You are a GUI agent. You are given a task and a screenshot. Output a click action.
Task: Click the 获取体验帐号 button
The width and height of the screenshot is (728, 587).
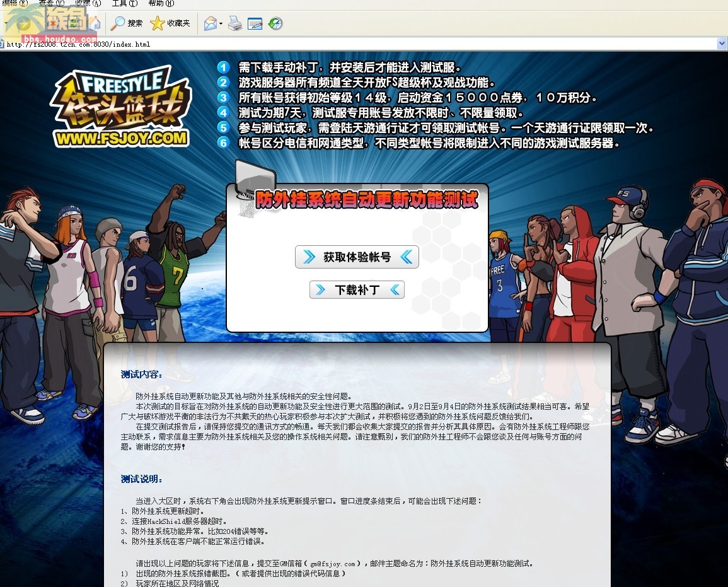[x=357, y=257]
